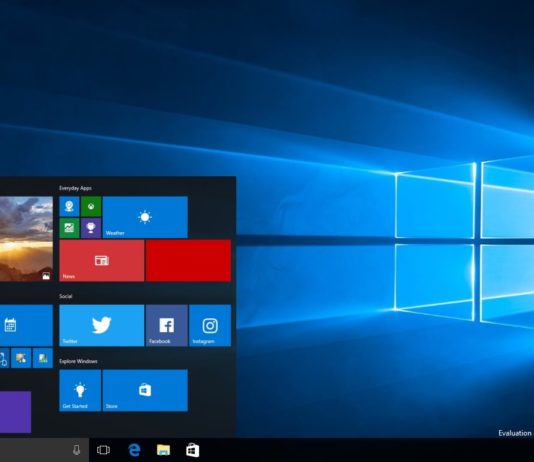
Task: Open the plain red tile beside News
Action: (x=188, y=260)
